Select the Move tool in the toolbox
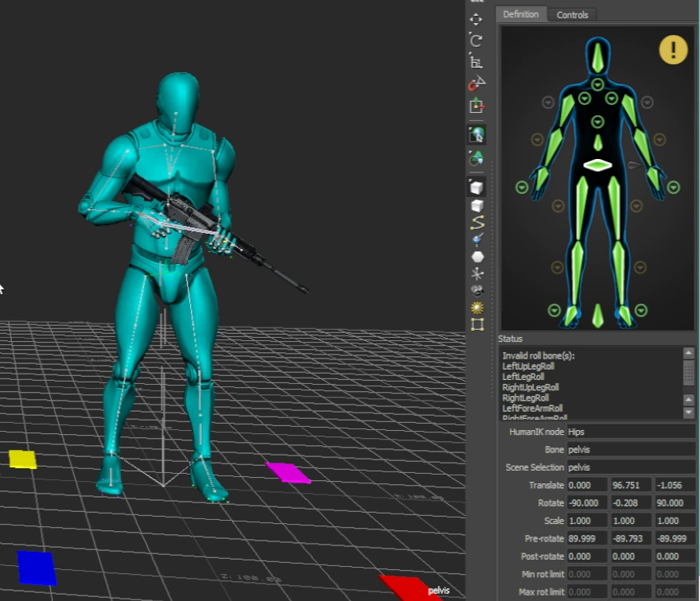The width and height of the screenshot is (700, 601). point(476,19)
